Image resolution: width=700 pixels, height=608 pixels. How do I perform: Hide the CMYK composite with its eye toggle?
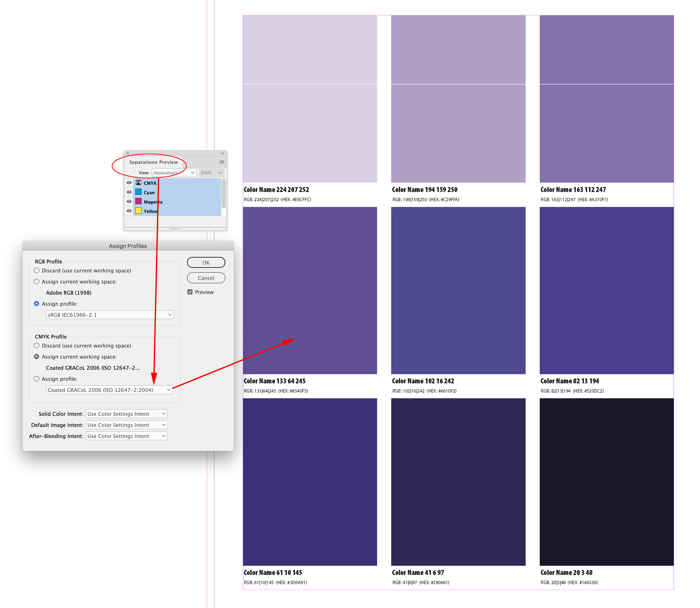click(x=129, y=183)
